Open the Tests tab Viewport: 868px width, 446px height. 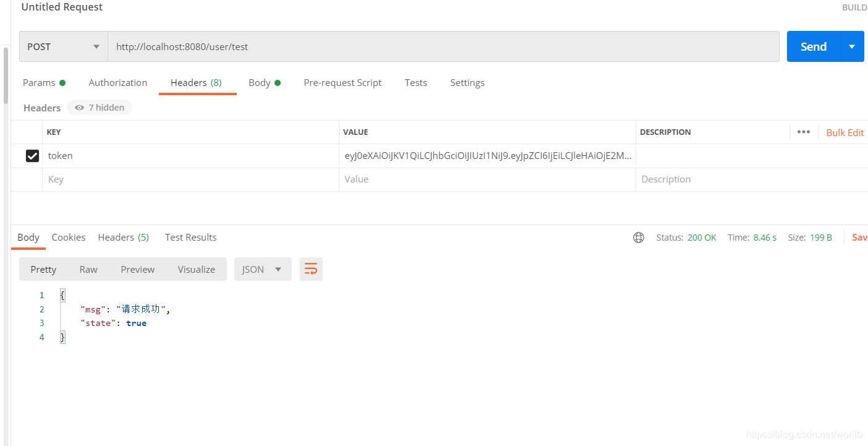pyautogui.click(x=416, y=82)
